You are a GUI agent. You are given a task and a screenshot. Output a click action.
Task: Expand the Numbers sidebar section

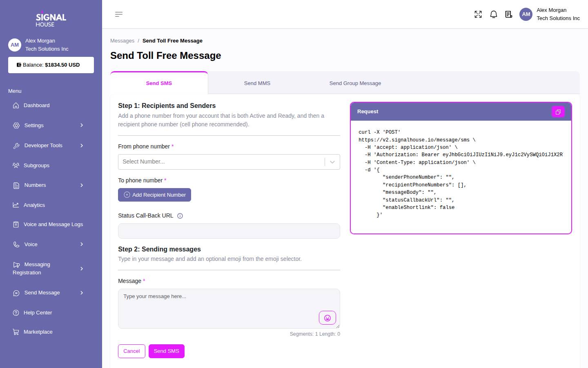(48, 185)
